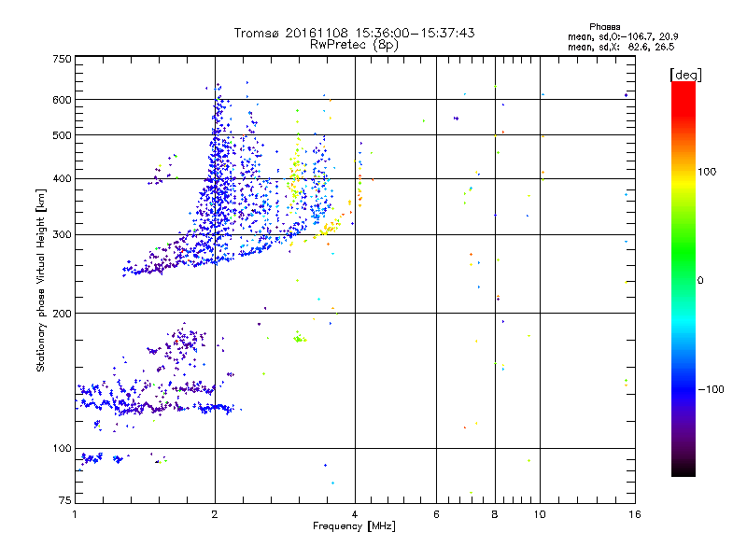Click the y-axis label '100'

[63, 449]
